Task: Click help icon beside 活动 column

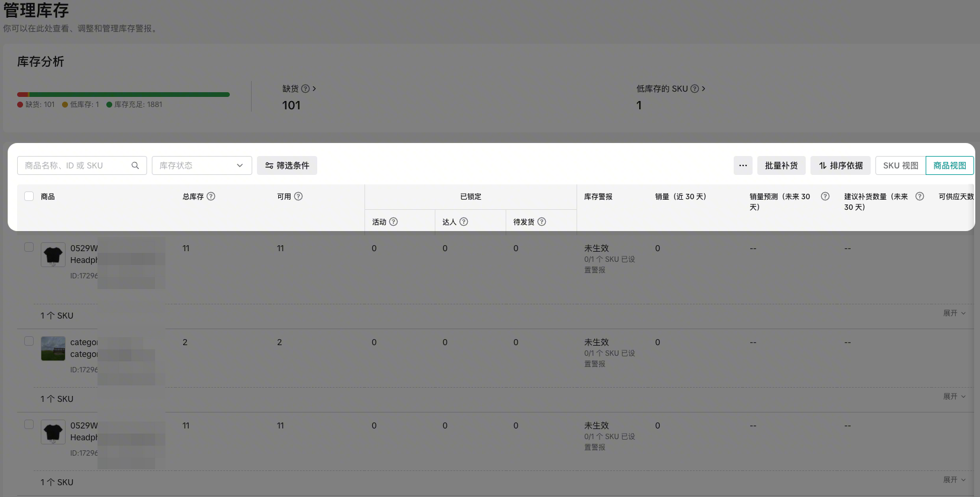Action: pos(393,222)
